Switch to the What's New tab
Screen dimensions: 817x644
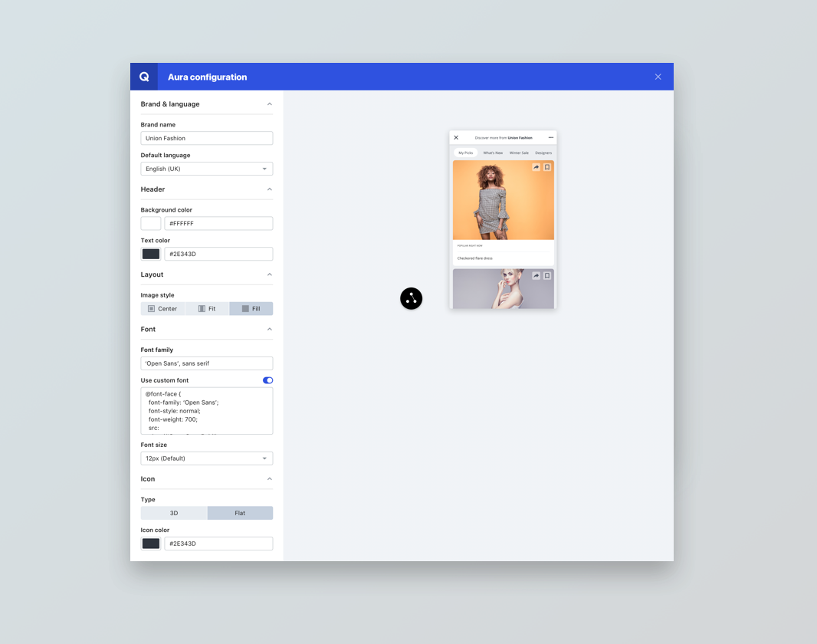pos(493,153)
